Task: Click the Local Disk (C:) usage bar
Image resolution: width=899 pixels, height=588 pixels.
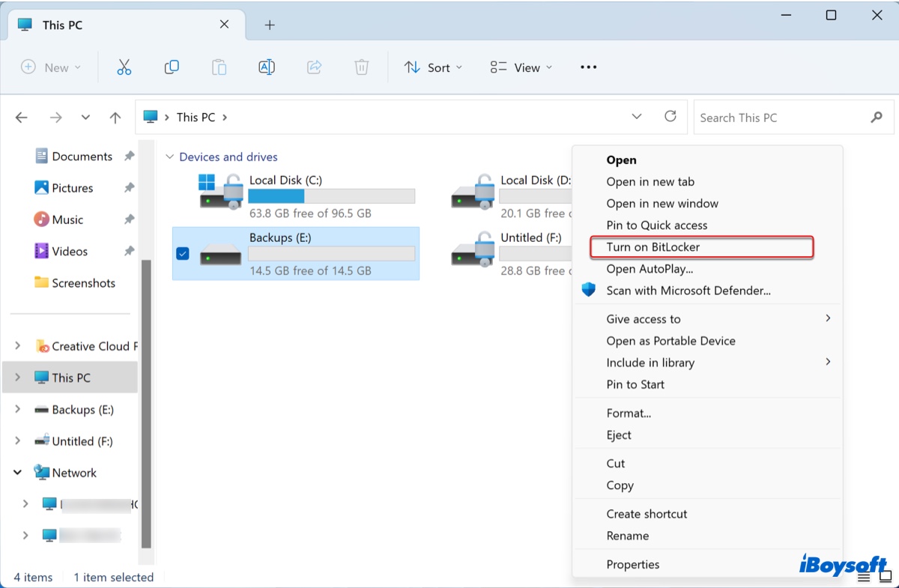Action: point(332,196)
